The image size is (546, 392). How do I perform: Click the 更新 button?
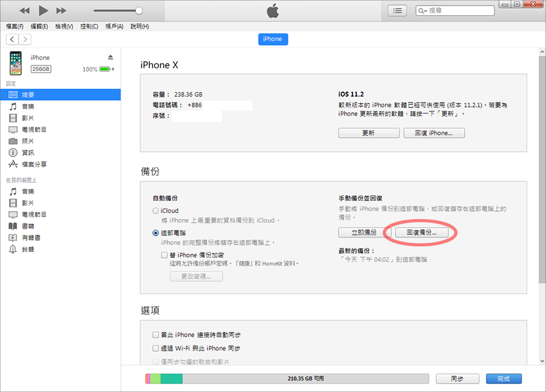(369, 133)
